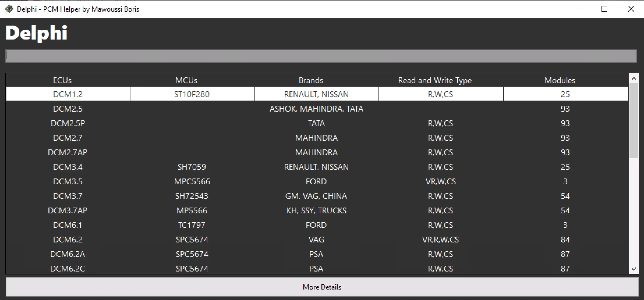
Task: Click modules value 84
Action: (565, 240)
